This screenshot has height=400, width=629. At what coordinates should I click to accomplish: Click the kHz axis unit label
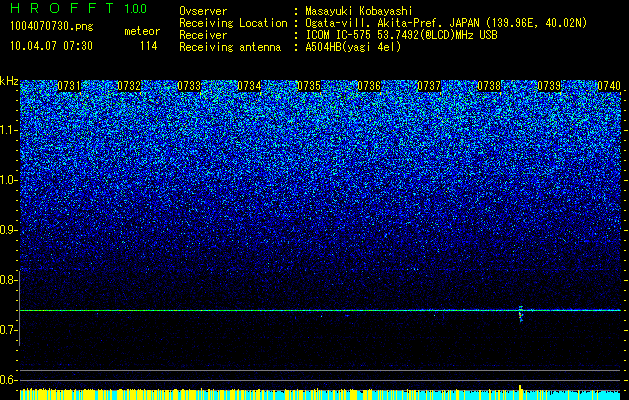tap(9, 82)
